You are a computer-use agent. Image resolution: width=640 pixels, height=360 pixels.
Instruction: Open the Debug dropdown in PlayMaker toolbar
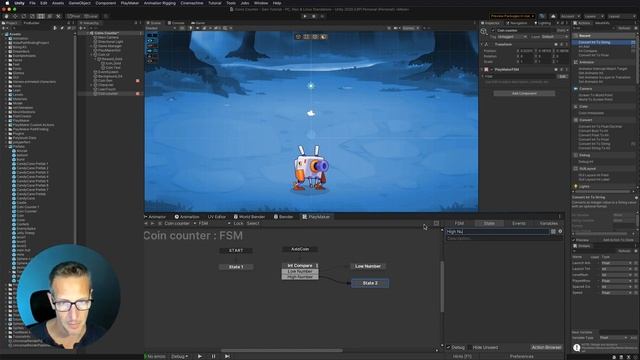(179, 356)
